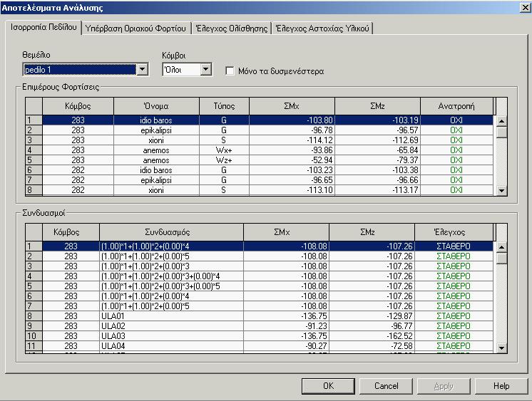532x401 pixels.
Task: Click Κόμβος column header in loads table
Action: (x=78, y=106)
